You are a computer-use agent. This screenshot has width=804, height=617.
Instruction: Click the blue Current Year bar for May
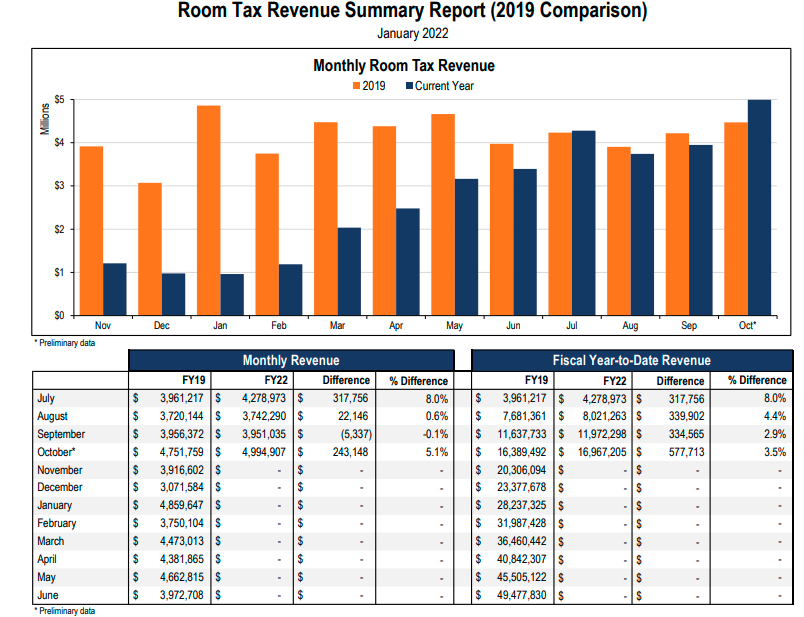pyautogui.click(x=466, y=247)
